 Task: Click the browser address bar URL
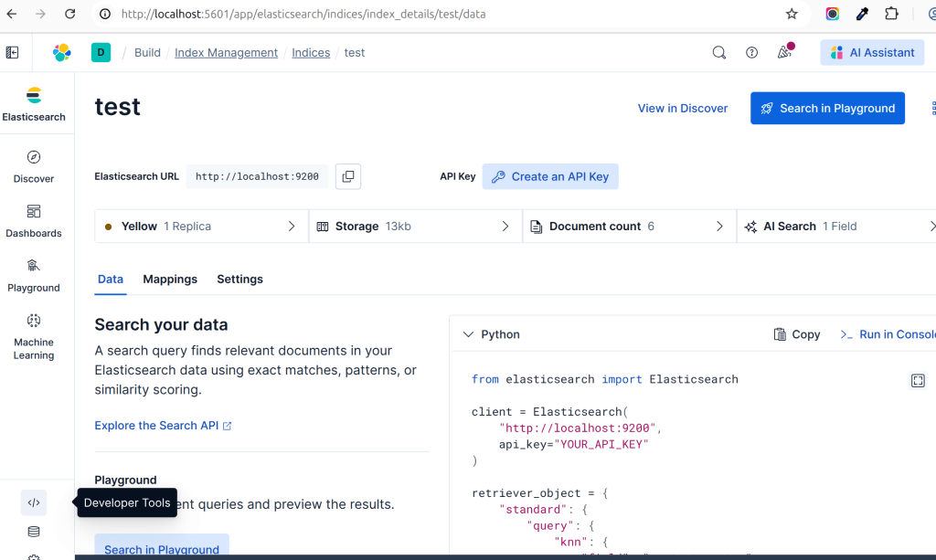366,15
